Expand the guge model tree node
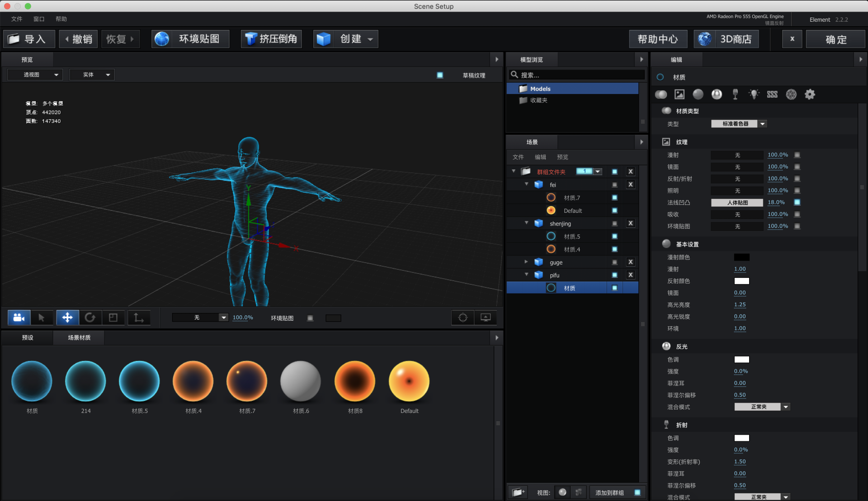This screenshot has height=501, width=868. 527,262
